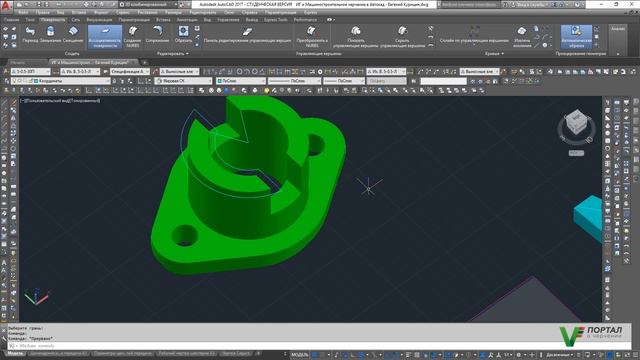Click the input search info field

pos(468,4)
